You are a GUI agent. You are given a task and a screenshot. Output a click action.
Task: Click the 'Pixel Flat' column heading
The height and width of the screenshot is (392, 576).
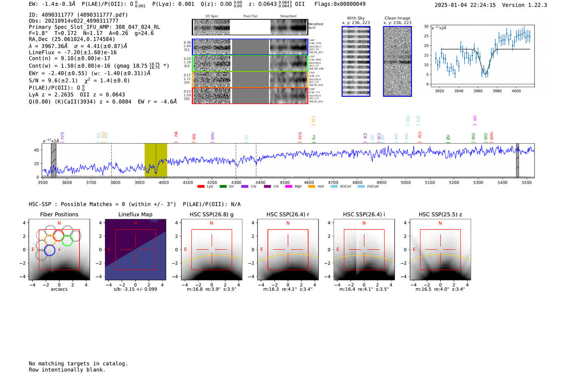click(x=250, y=16)
